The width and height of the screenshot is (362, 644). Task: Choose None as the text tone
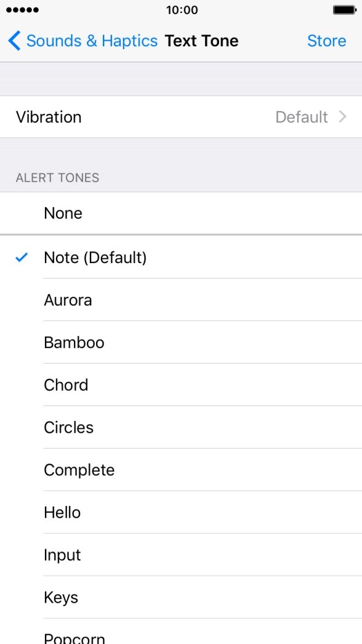pyautogui.click(x=62, y=213)
